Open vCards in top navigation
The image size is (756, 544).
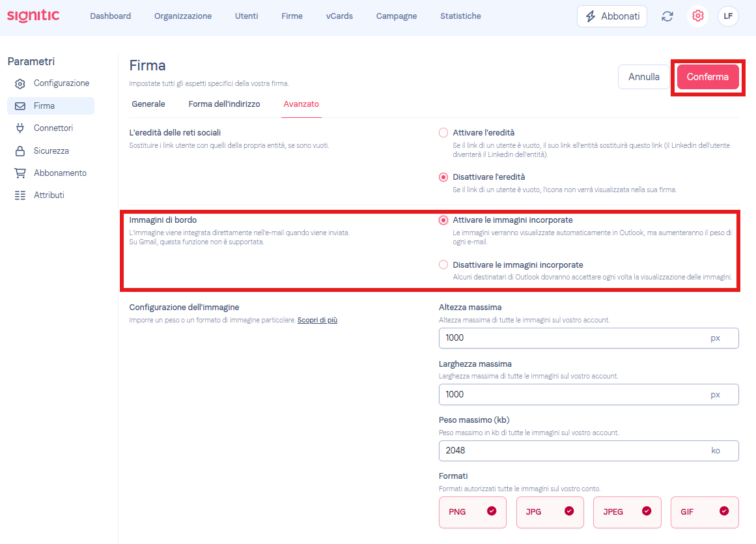click(339, 16)
